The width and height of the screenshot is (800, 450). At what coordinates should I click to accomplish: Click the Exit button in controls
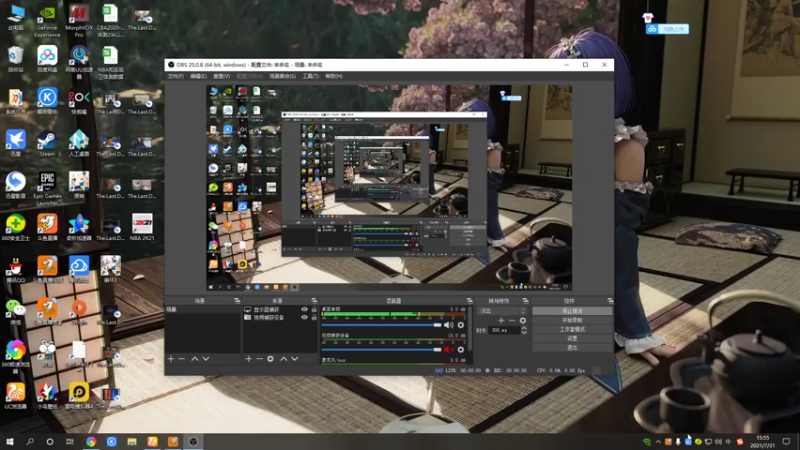pos(572,347)
